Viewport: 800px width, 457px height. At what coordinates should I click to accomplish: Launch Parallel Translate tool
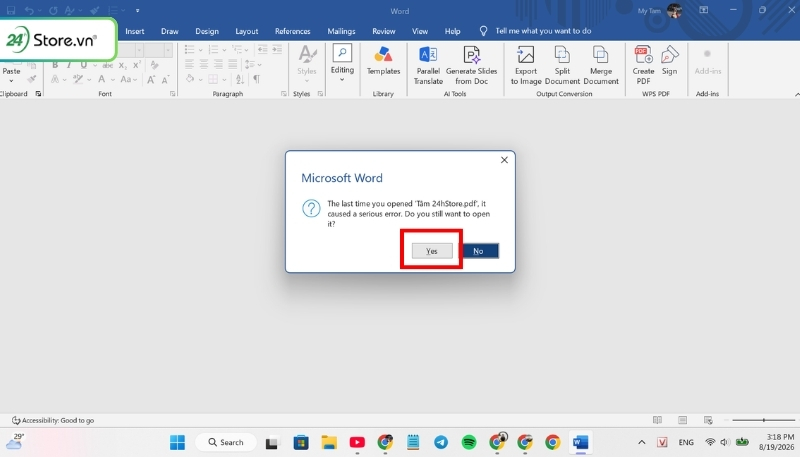[428, 65]
